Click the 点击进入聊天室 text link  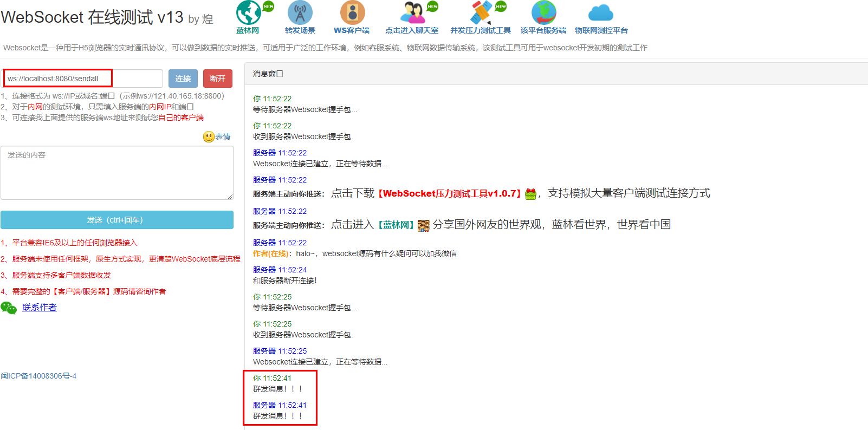412,31
